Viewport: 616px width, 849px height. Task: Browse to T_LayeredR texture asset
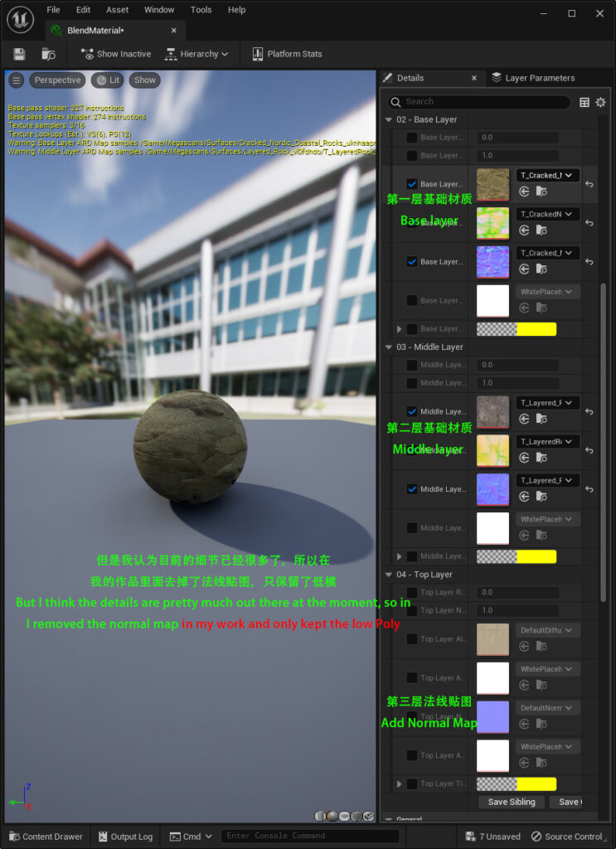[541, 458]
